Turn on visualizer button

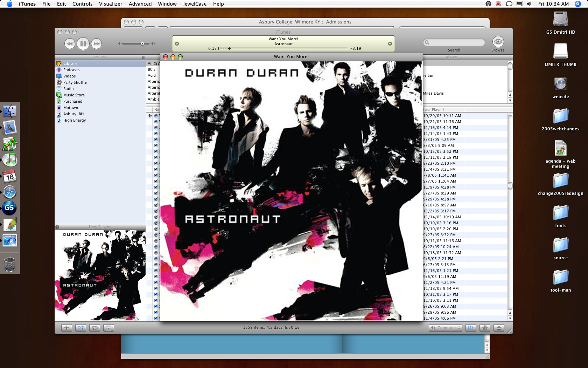point(485,328)
